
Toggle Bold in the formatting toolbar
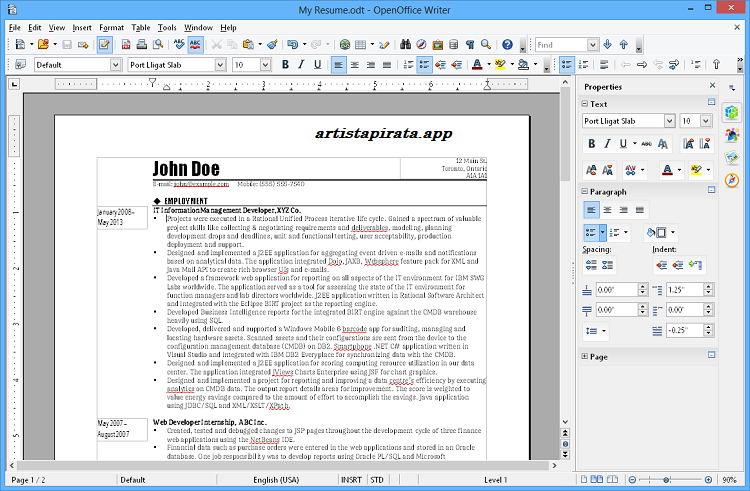point(285,65)
